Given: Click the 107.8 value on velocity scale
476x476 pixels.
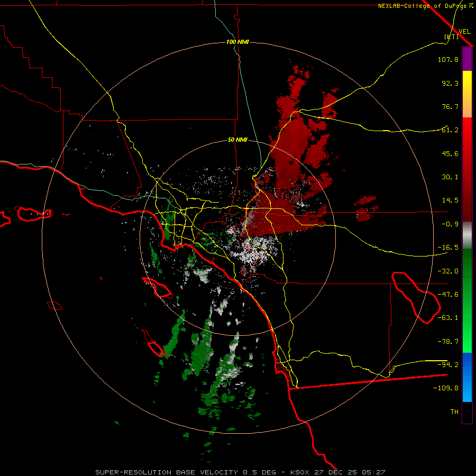Looking at the screenshot, I should click(x=448, y=59).
